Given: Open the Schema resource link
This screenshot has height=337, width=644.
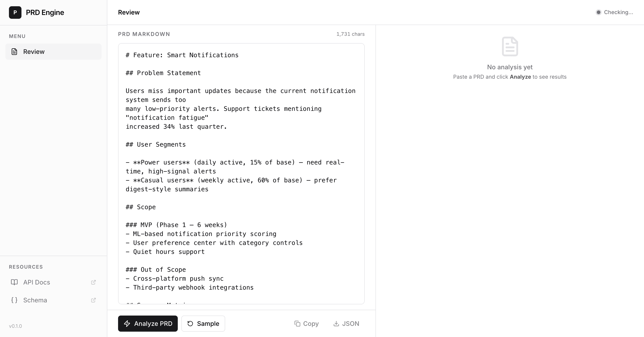Looking at the screenshot, I should 35,300.
